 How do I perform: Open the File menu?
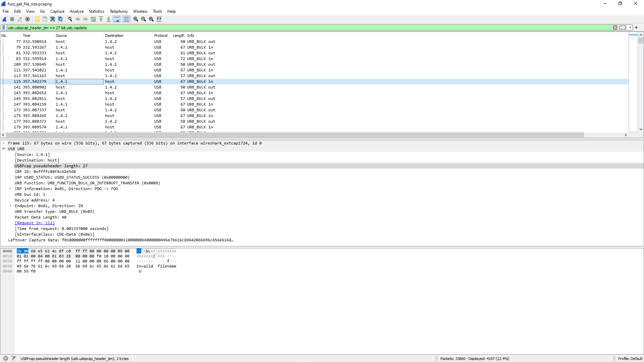(x=6, y=11)
